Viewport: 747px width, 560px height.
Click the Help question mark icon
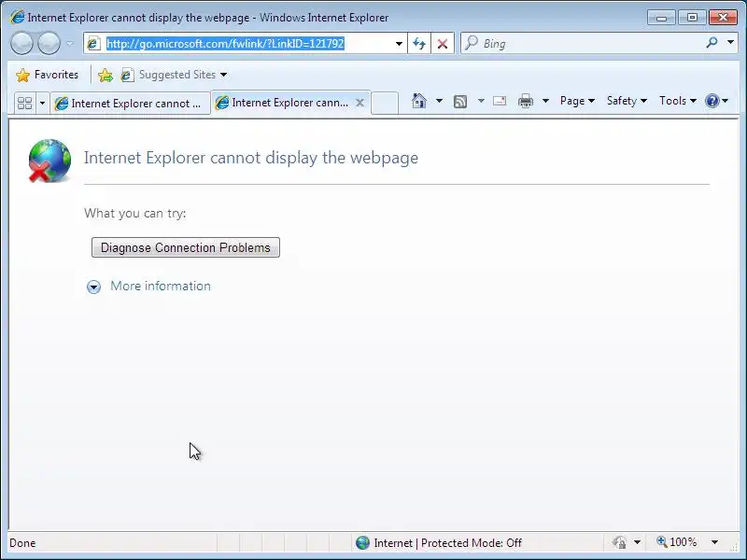712,101
